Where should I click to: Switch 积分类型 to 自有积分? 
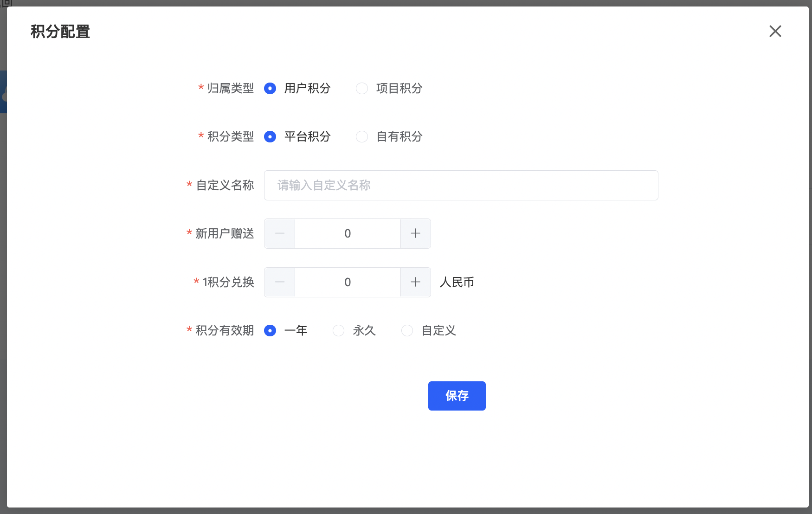coord(362,136)
